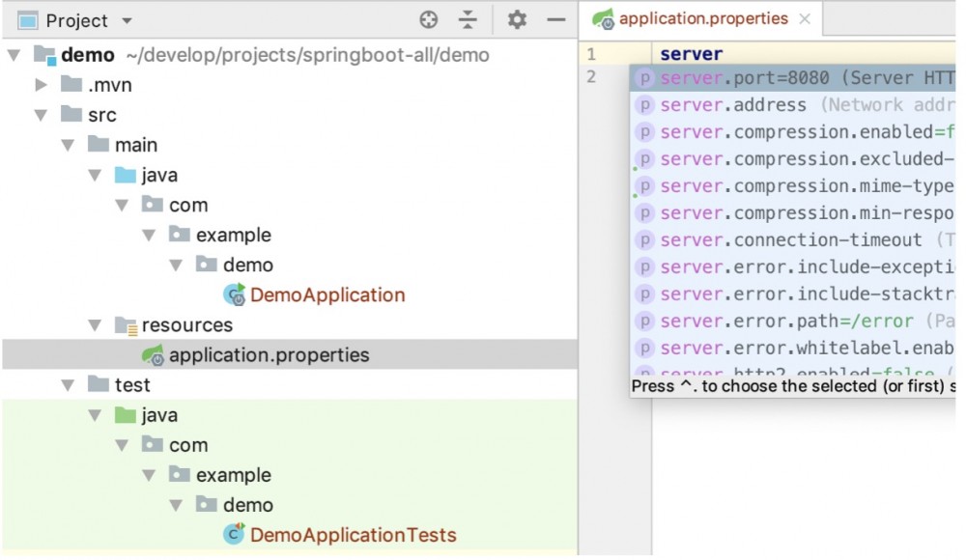Open the Project tool window settings gear

pyautogui.click(x=515, y=19)
